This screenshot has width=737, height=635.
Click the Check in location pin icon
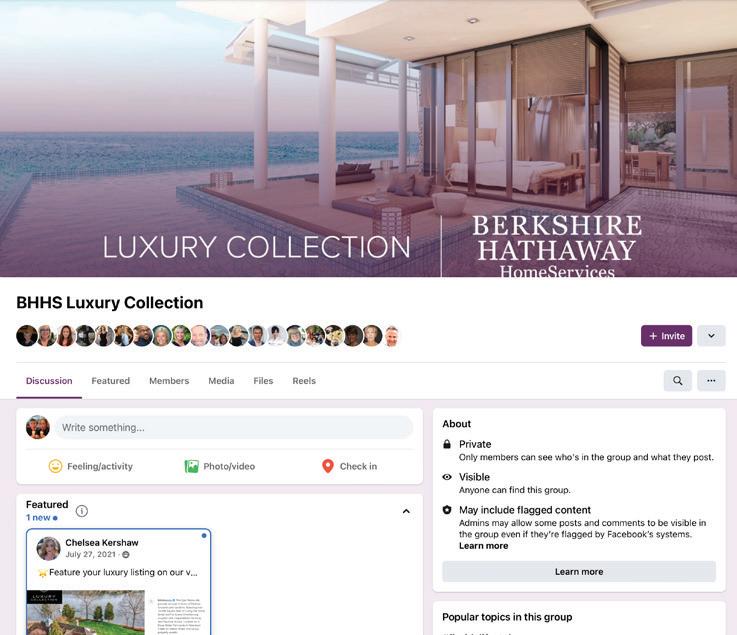(328, 466)
